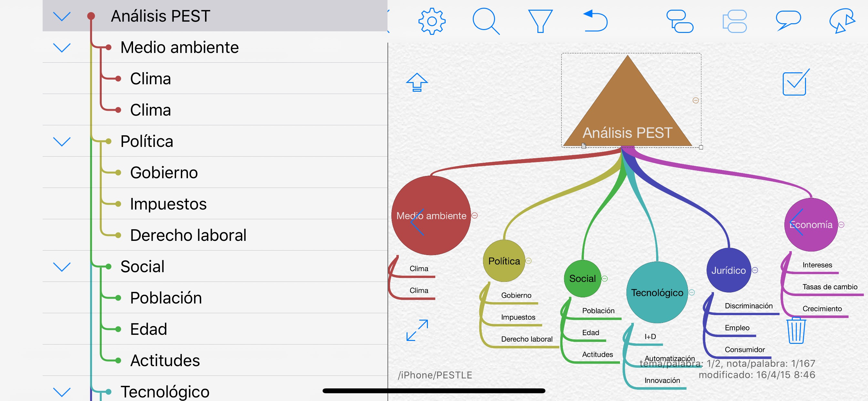868x401 pixels.
Task: Collapse the Medio ambiente branch using its minus circle
Action: tap(474, 215)
